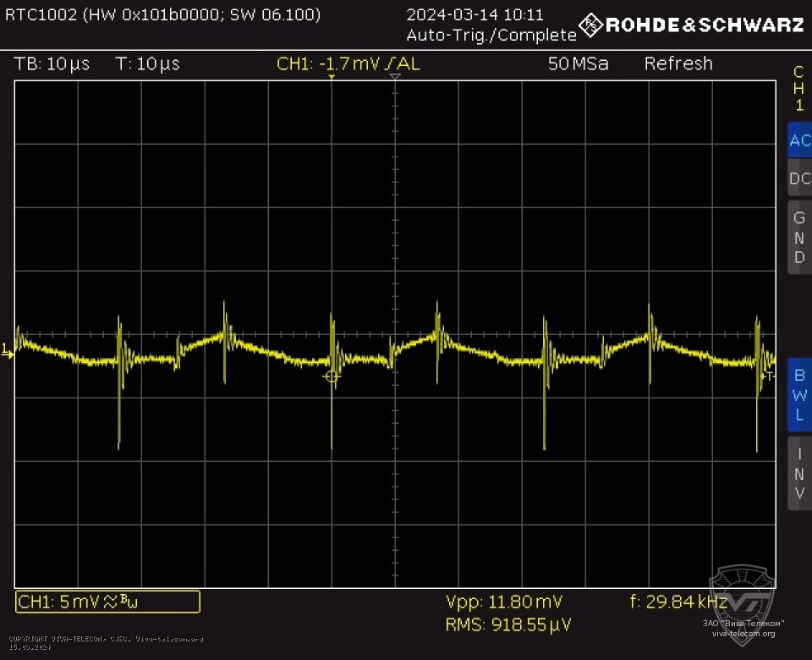Click the trigger level marker at right edge
Screen dimensions: 812x660
click(769, 375)
